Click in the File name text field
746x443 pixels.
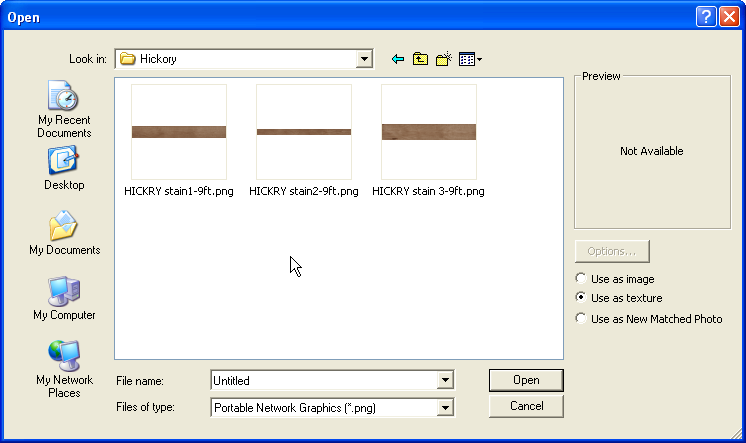(x=324, y=380)
